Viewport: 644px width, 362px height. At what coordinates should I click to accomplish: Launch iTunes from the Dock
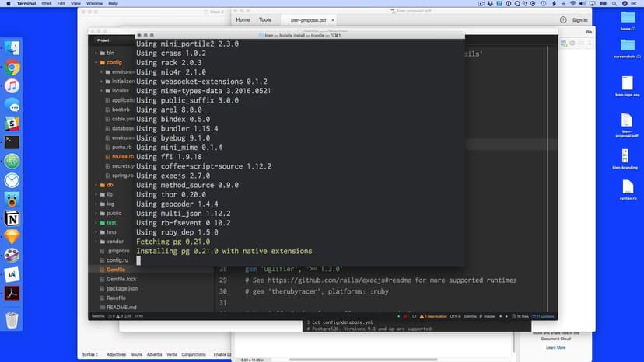pos(12,86)
